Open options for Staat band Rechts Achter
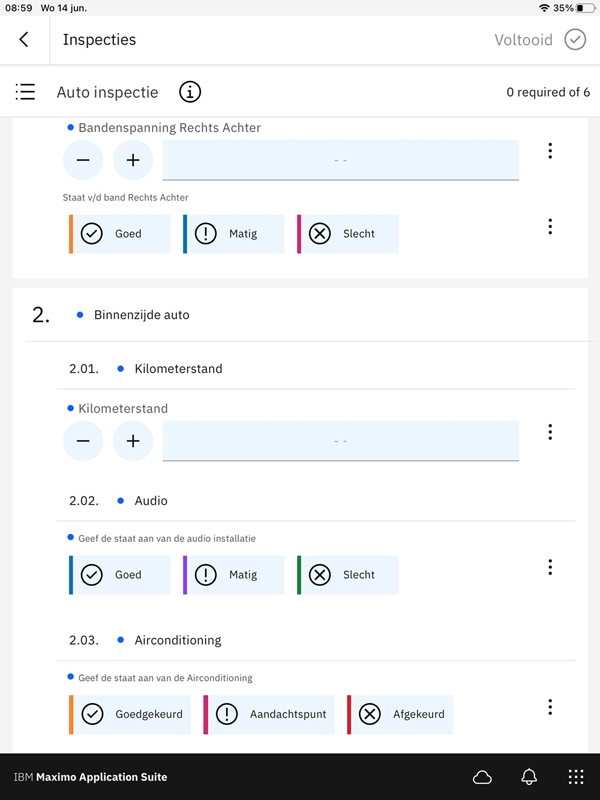 tap(550, 227)
